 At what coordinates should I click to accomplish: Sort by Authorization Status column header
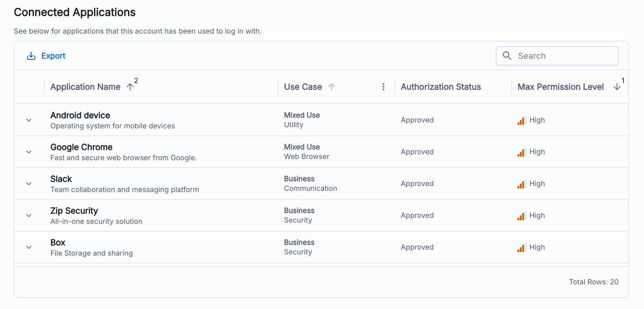pyautogui.click(x=441, y=87)
